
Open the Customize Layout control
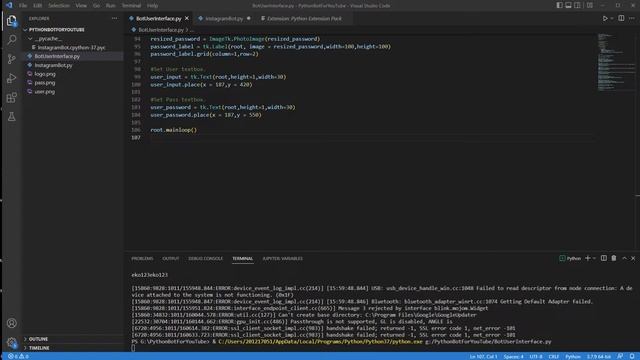point(590,5)
